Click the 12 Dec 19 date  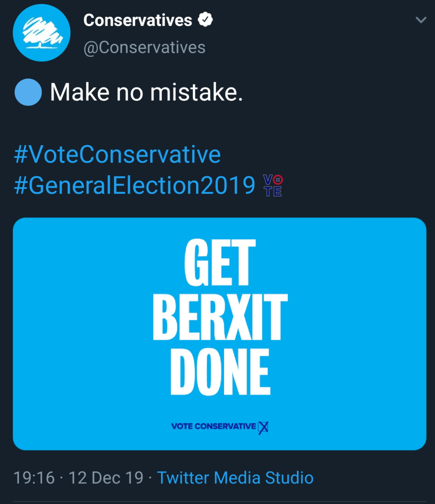pos(106,478)
